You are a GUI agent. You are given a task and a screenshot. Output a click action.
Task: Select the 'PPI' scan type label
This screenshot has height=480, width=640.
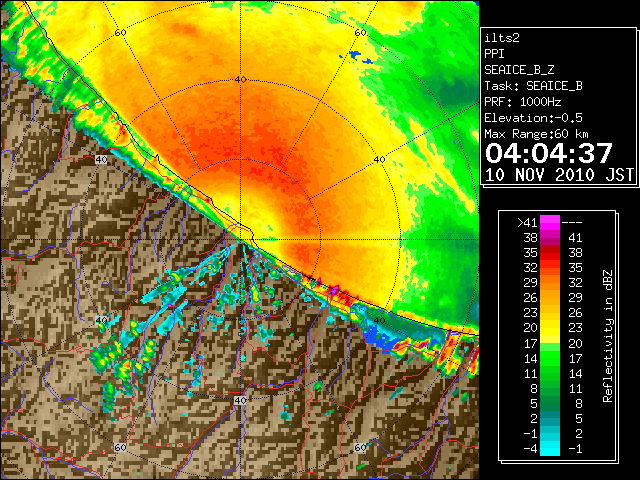[x=494, y=54]
